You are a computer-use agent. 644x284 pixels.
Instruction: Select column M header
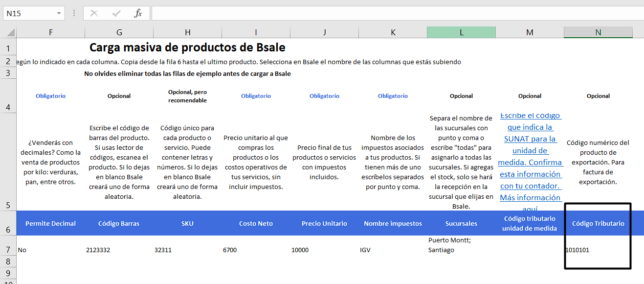530,32
